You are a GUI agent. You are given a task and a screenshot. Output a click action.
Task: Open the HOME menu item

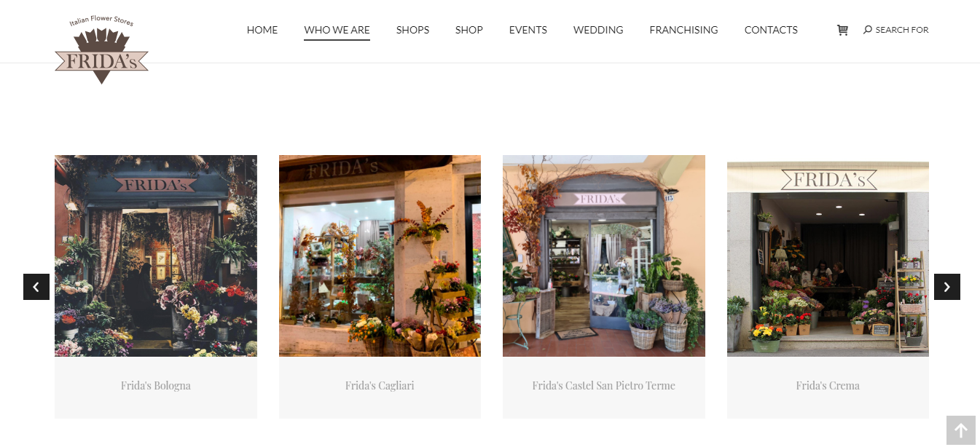click(262, 30)
